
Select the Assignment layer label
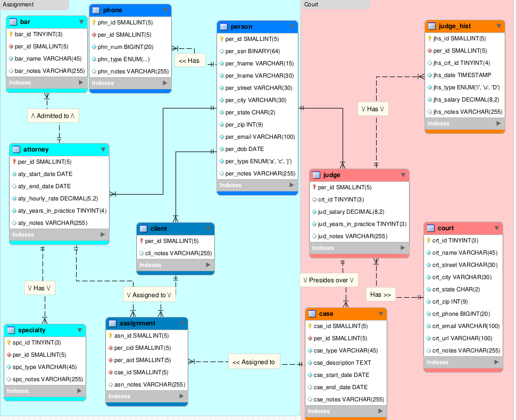coord(18,4)
